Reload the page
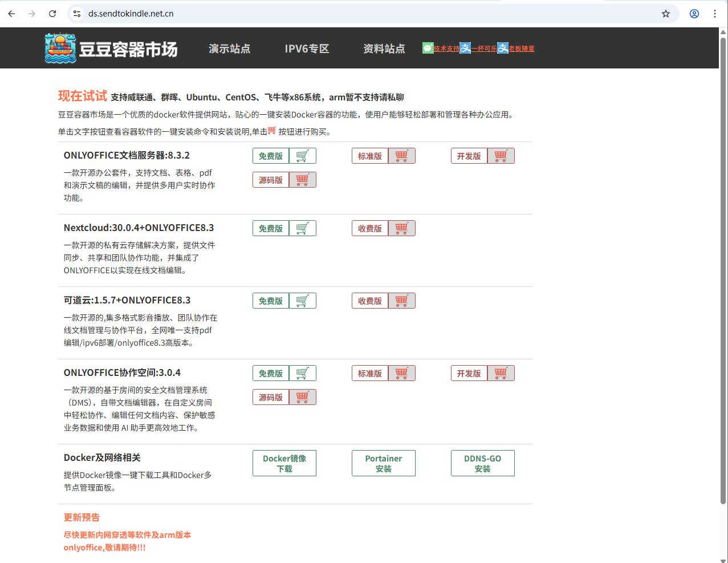728x563 pixels. 52,14
